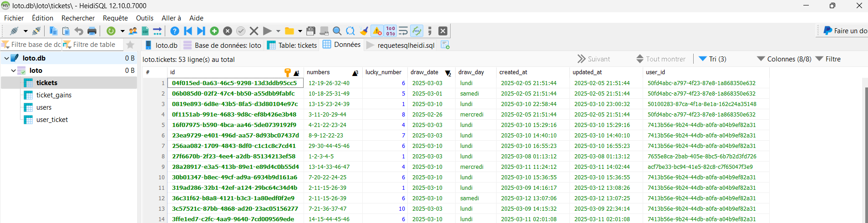Click the broom reformat SQL icon
The width and height of the screenshot is (868, 223).
tap(364, 31)
